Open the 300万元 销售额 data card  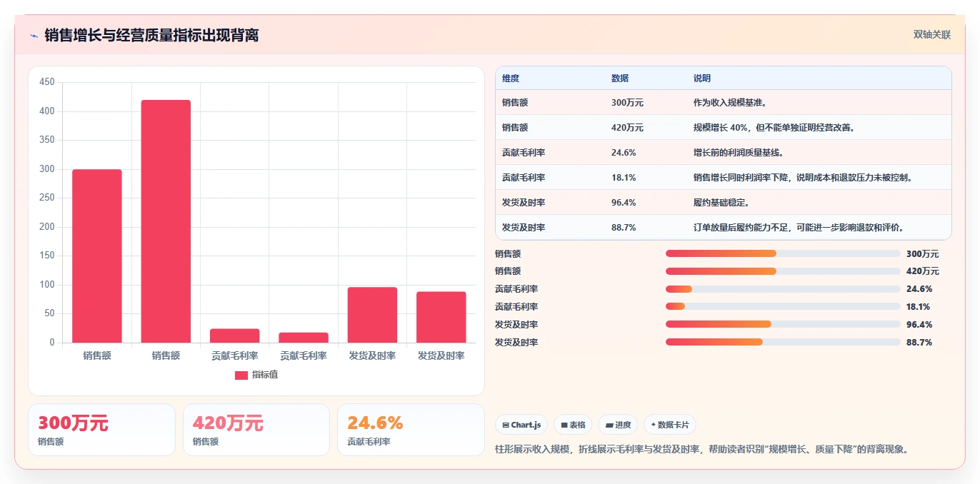pos(101,430)
